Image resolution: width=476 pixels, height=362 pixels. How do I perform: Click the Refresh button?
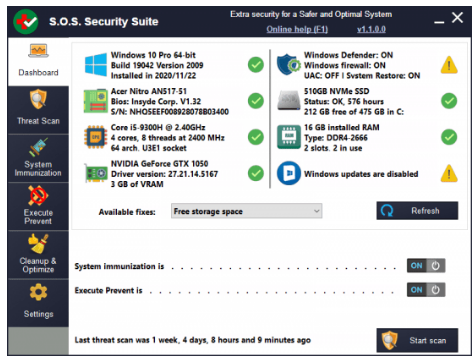[x=417, y=211]
